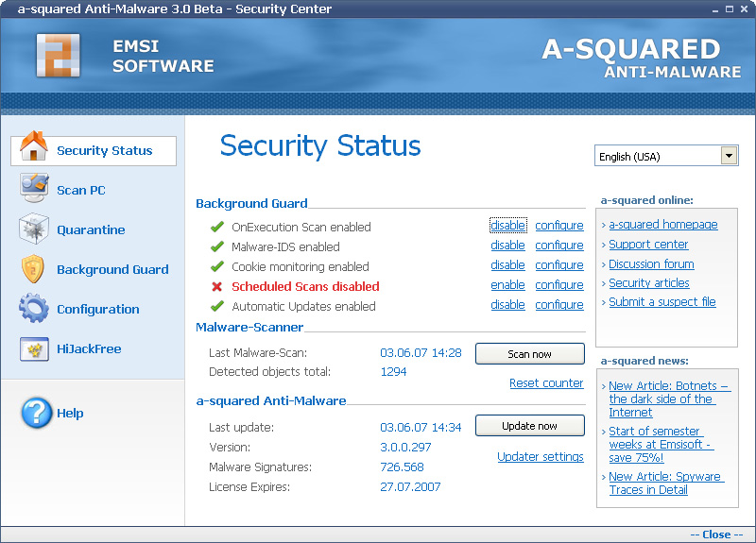The image size is (756, 543).
Task: Click the version number 3.0.0.297
Action: click(x=405, y=447)
